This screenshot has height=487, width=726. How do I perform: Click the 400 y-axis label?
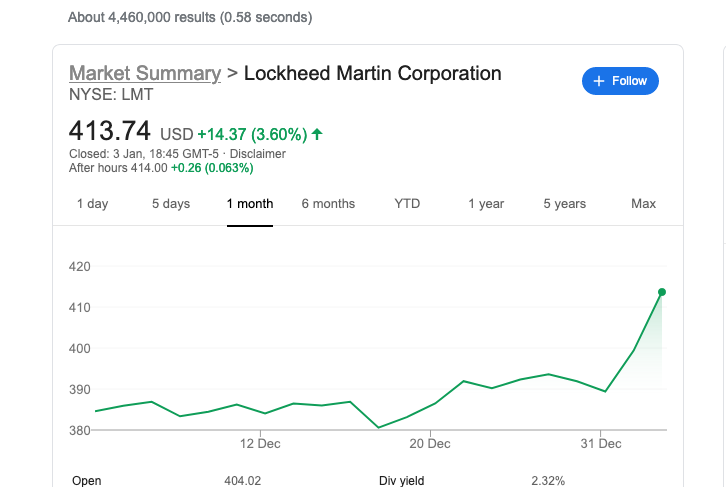coord(80,349)
